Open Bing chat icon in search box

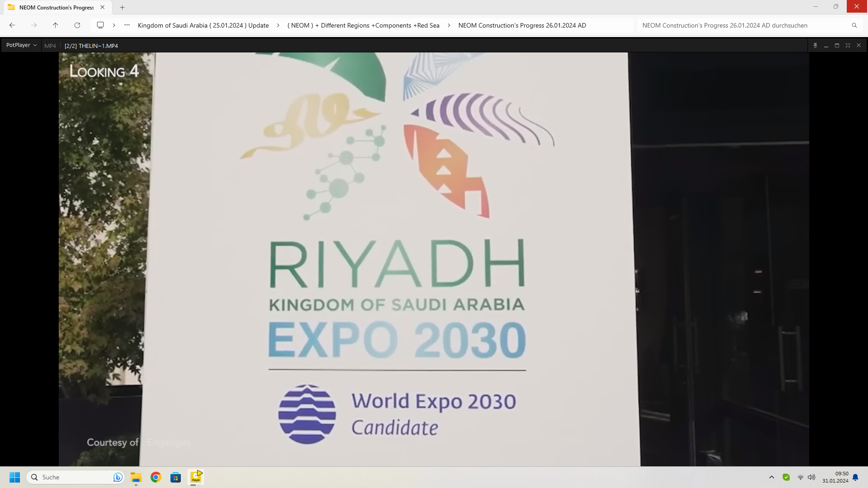118,477
